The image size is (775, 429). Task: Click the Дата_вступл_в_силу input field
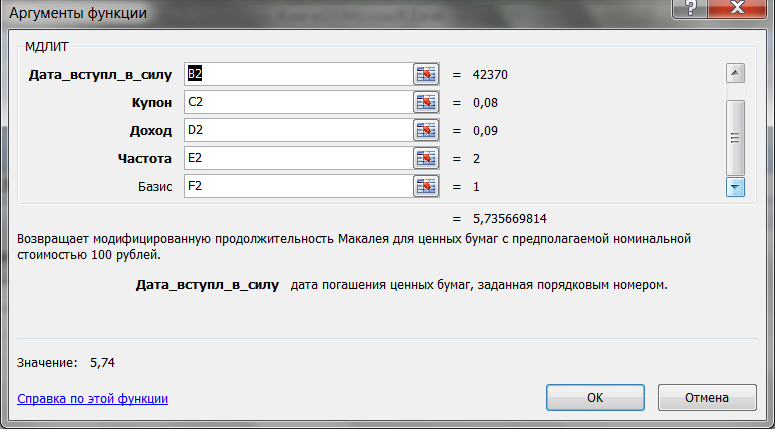pos(299,75)
